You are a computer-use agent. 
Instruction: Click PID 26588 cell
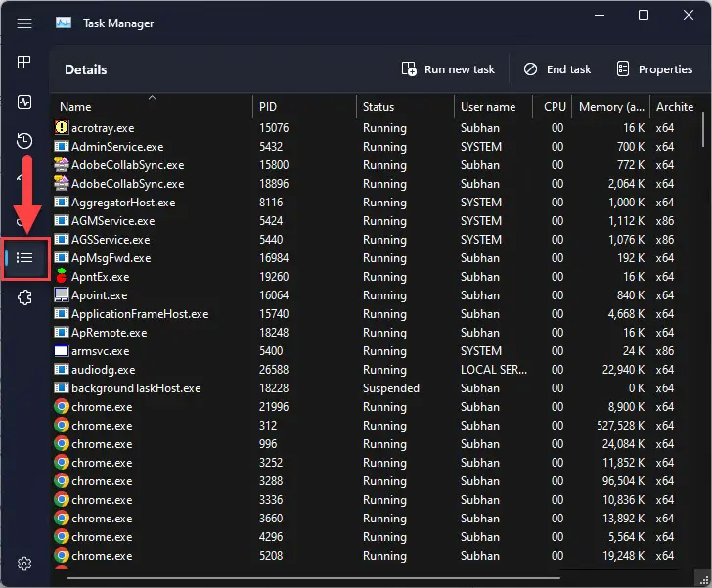click(x=274, y=370)
